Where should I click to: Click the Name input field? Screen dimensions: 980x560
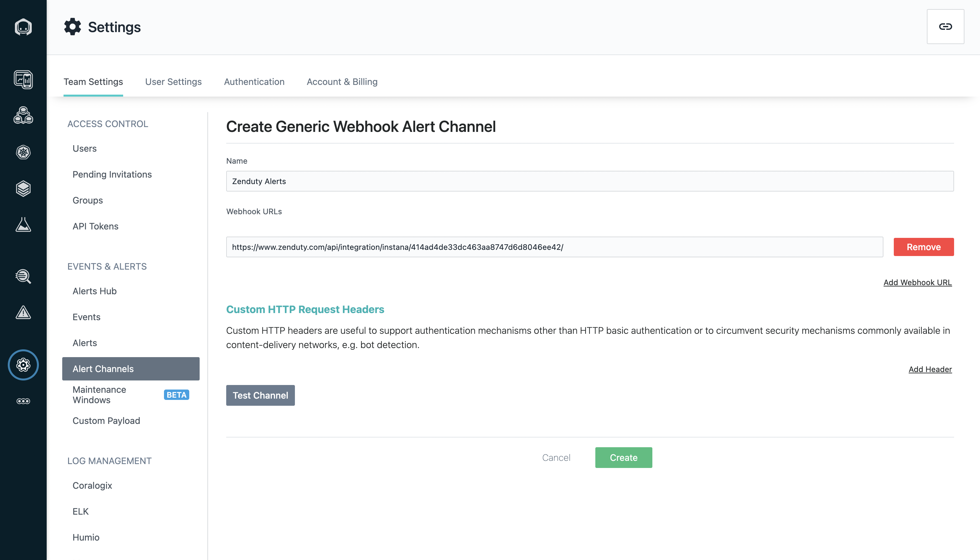(x=589, y=181)
